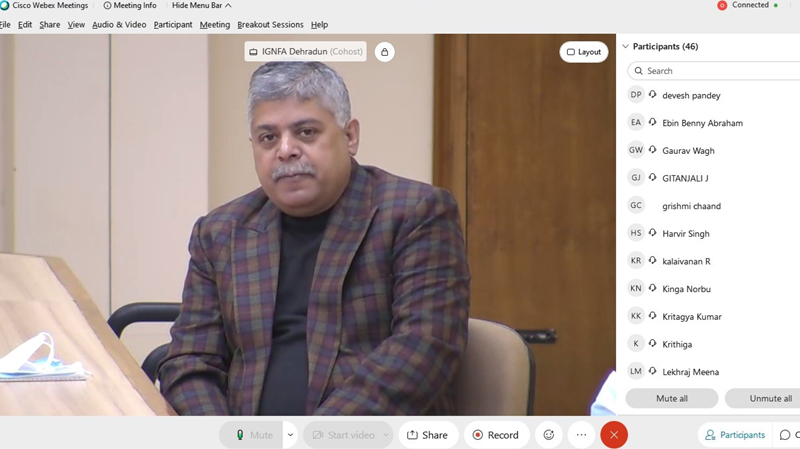Image resolution: width=800 pixels, height=449 pixels.
Task: Open the more options ellipsis button
Action: point(581,435)
